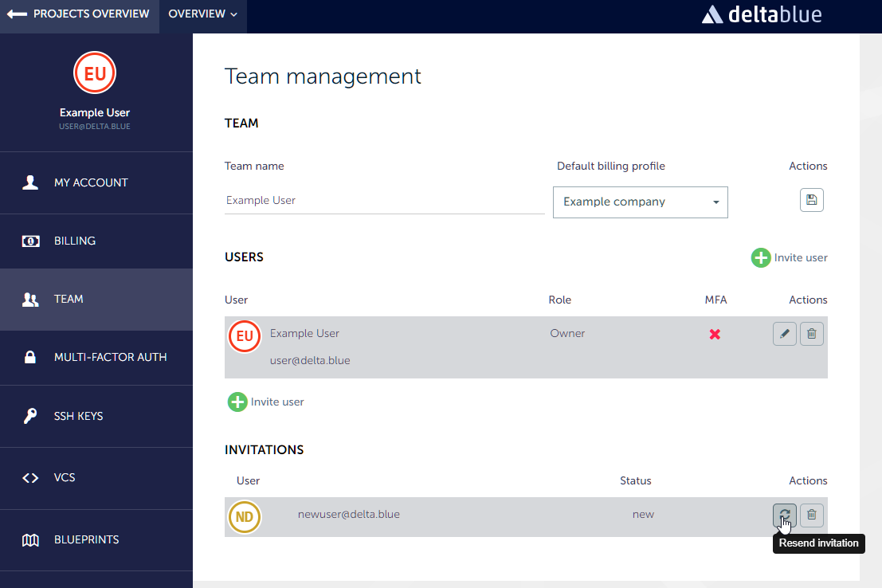Viewport: 882px width, 588px height.
Task: Click the green plus icon beside top Invite user
Action: tap(761, 257)
